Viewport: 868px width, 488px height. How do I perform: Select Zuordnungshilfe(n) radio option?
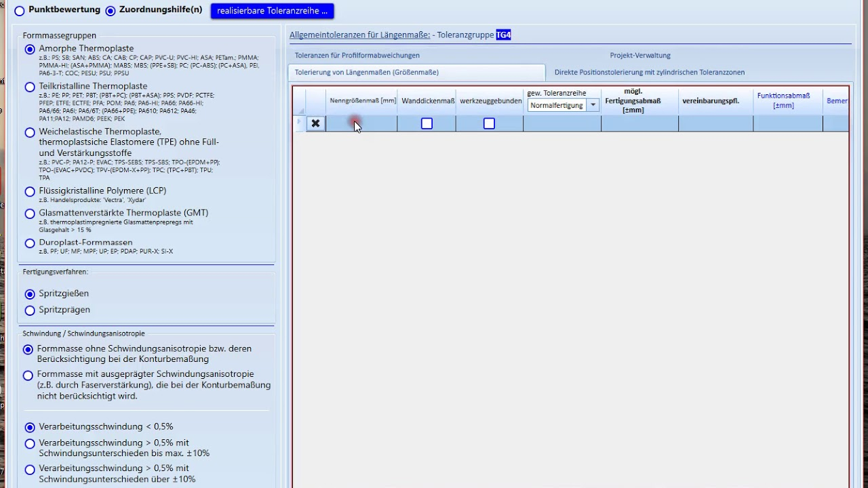[x=111, y=10]
